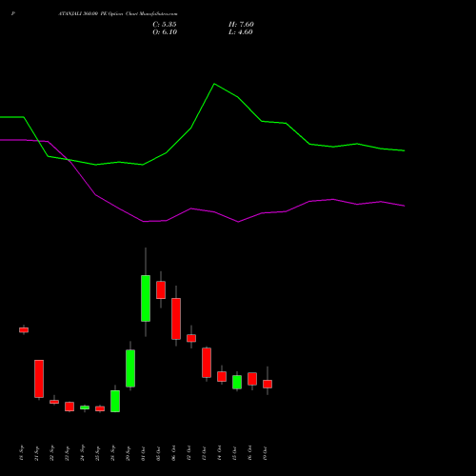Screen dimensions: 476x476
Task: Click the close value 'C: 5.35'
Action: tap(165, 25)
